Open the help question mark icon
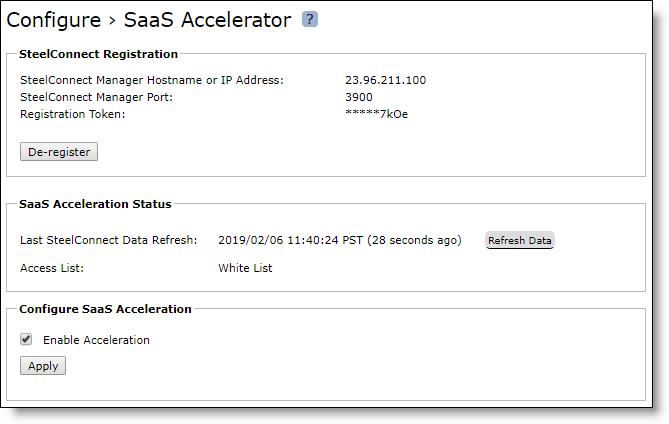669x424 pixels. pyautogui.click(x=310, y=19)
